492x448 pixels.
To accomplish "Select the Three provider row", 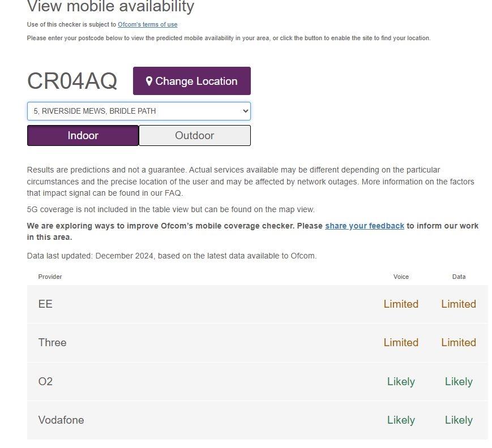I will [x=258, y=343].
